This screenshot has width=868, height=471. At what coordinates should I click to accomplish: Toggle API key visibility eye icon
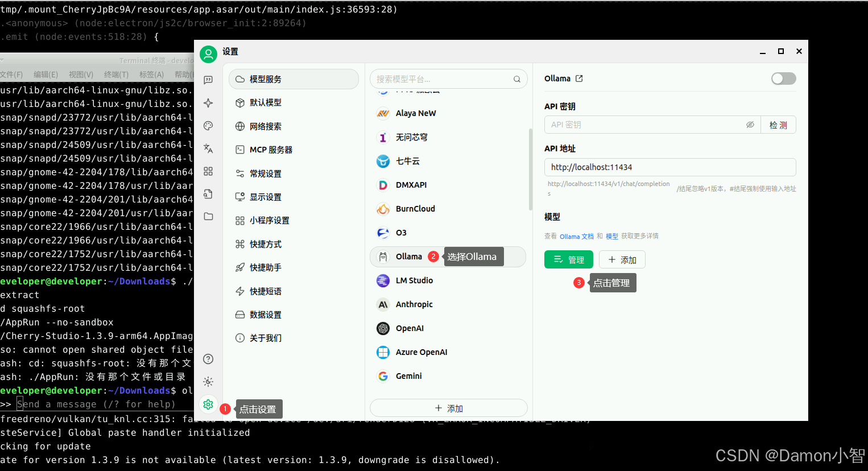(x=750, y=125)
